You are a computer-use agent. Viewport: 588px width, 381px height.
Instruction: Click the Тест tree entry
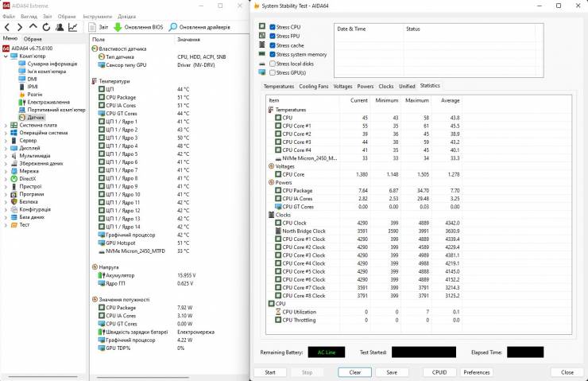coord(21,225)
